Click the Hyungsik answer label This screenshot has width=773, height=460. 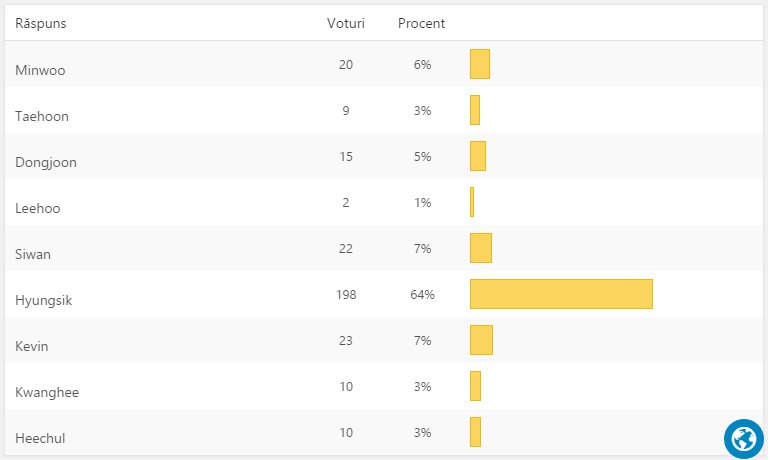[x=45, y=300]
